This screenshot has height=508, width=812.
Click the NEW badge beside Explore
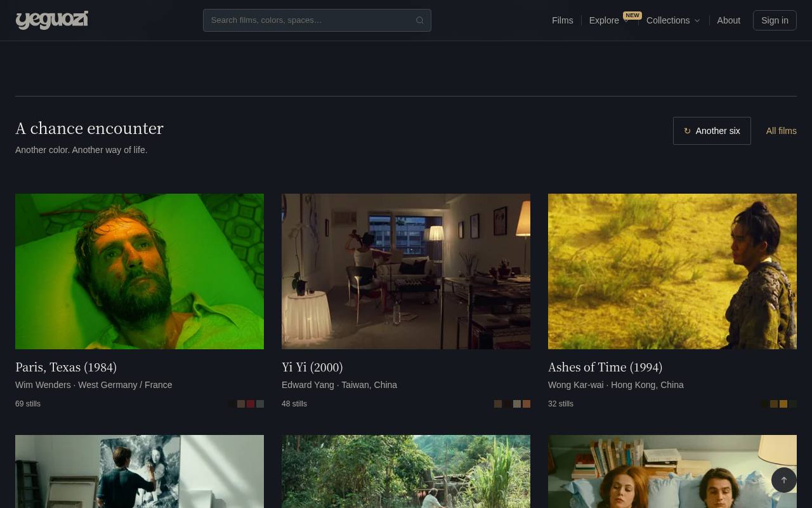point(632,15)
